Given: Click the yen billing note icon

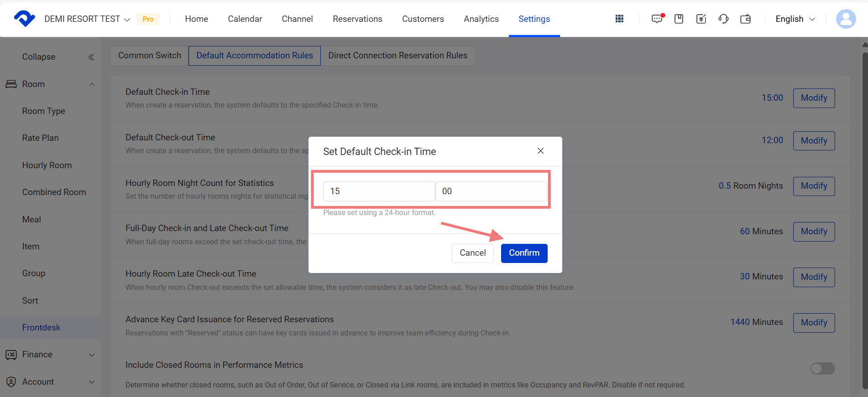Looking at the screenshot, I should (x=701, y=19).
